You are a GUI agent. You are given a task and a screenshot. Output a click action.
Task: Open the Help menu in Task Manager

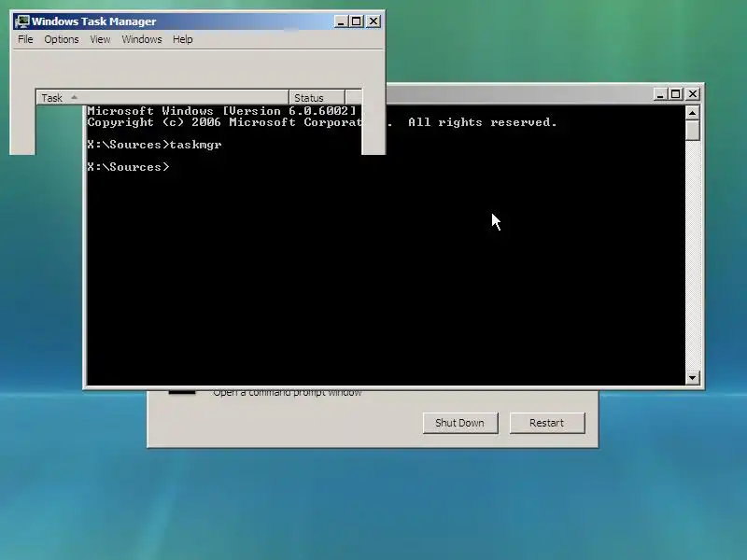(x=182, y=39)
